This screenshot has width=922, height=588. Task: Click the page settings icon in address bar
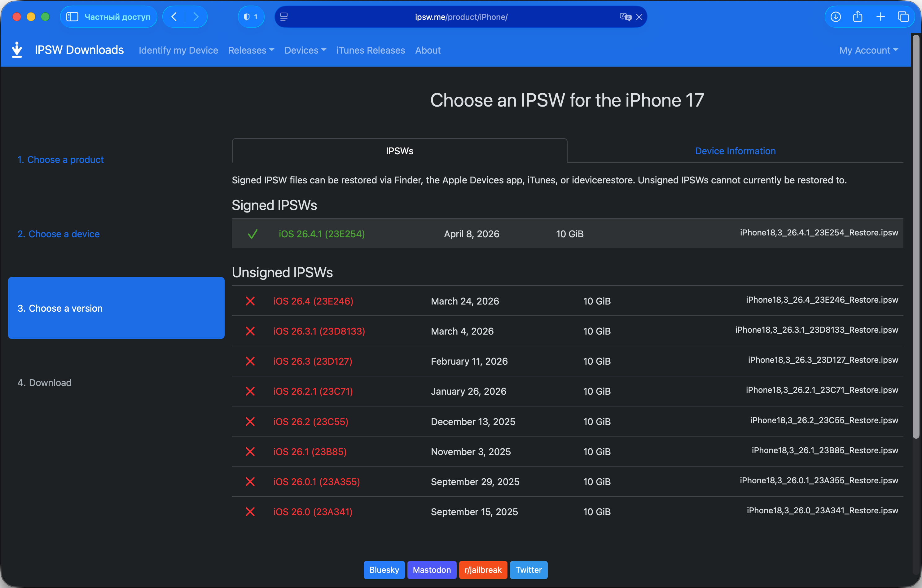(x=284, y=17)
